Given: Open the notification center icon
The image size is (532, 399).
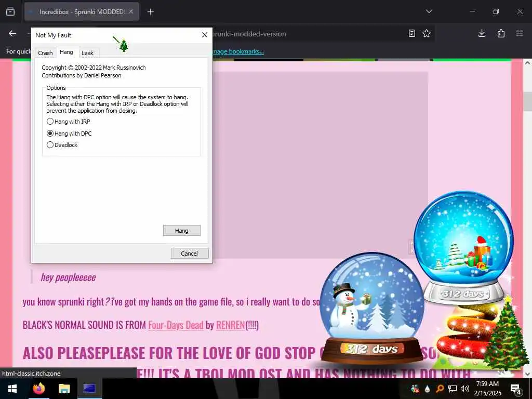Looking at the screenshot, I should tap(516, 389).
